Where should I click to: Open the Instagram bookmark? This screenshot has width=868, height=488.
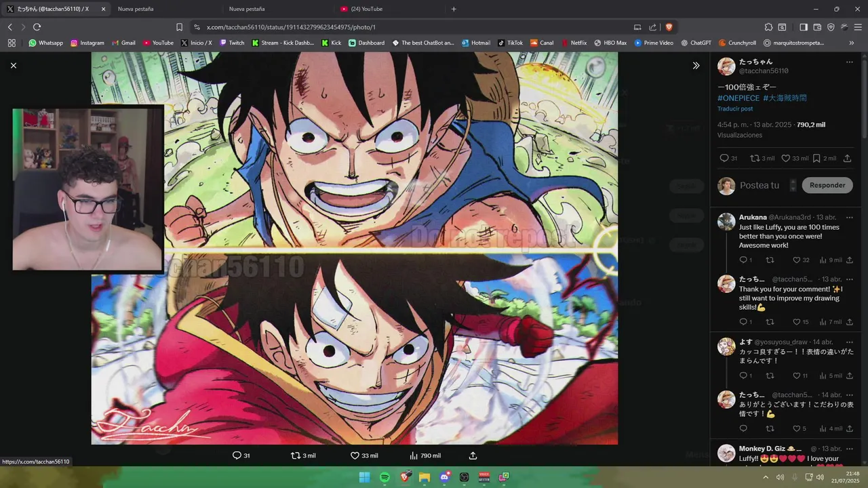(87, 43)
